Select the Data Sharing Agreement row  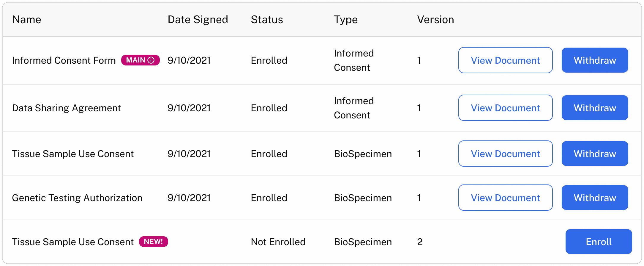coord(67,108)
